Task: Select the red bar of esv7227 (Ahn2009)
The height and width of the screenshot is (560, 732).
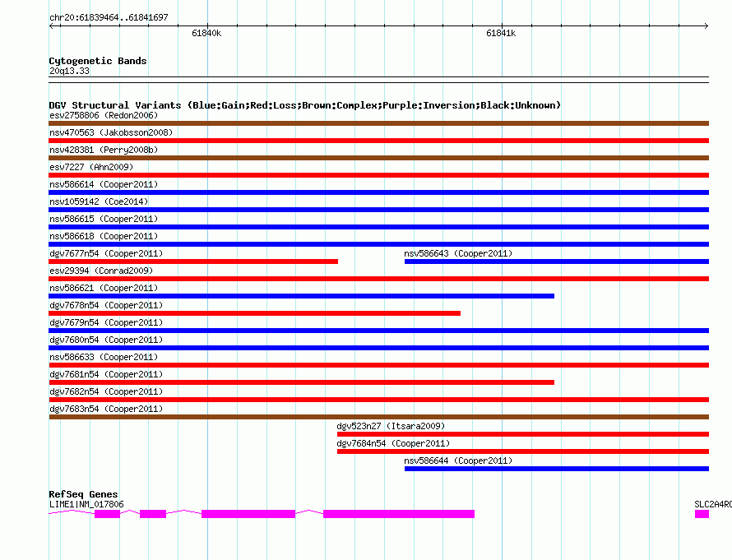Action: point(378,175)
